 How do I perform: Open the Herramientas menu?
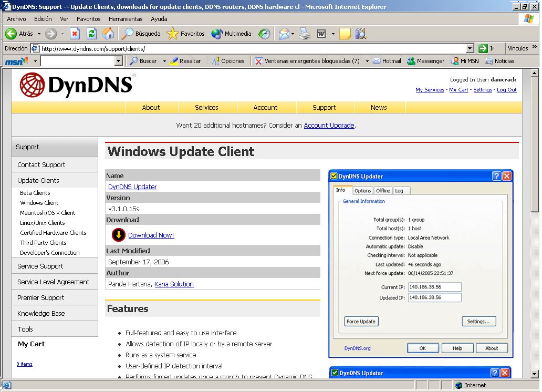(126, 19)
